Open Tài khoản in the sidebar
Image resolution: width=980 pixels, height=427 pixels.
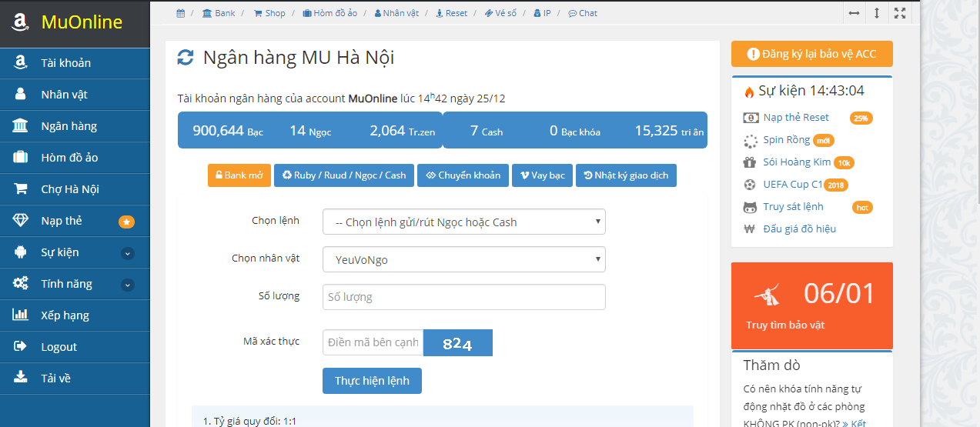pyautogui.click(x=75, y=63)
